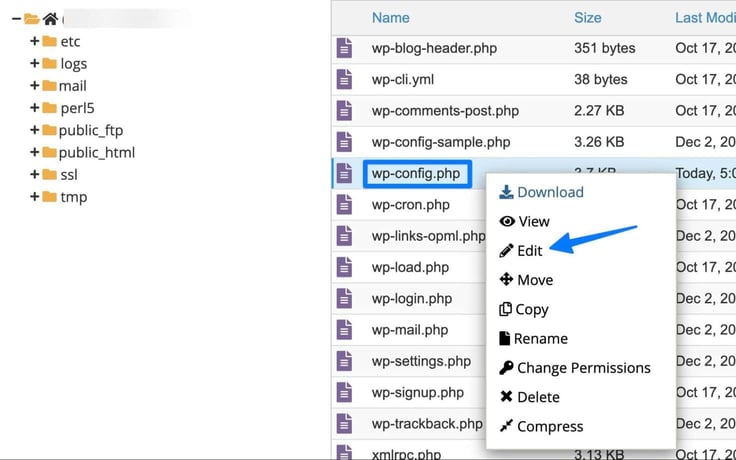736x460 pixels.
Task: Select the wp-signup.php file name
Action: tap(418, 393)
